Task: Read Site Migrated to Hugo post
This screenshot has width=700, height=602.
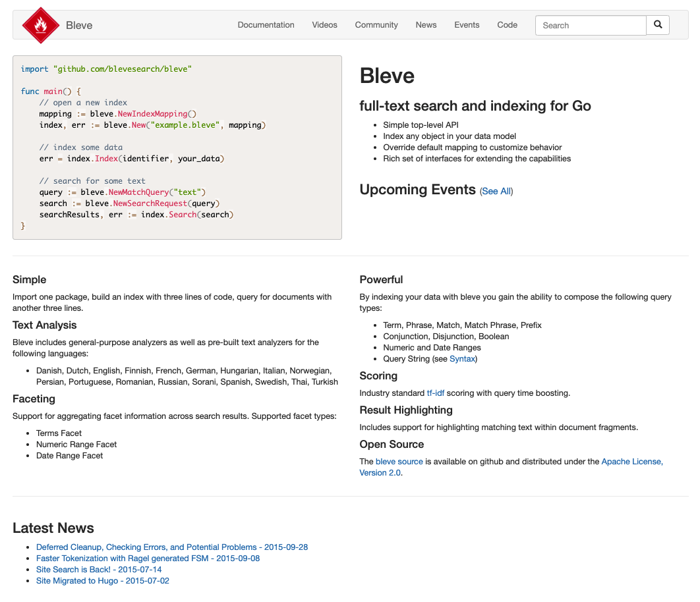Action: pos(103,580)
